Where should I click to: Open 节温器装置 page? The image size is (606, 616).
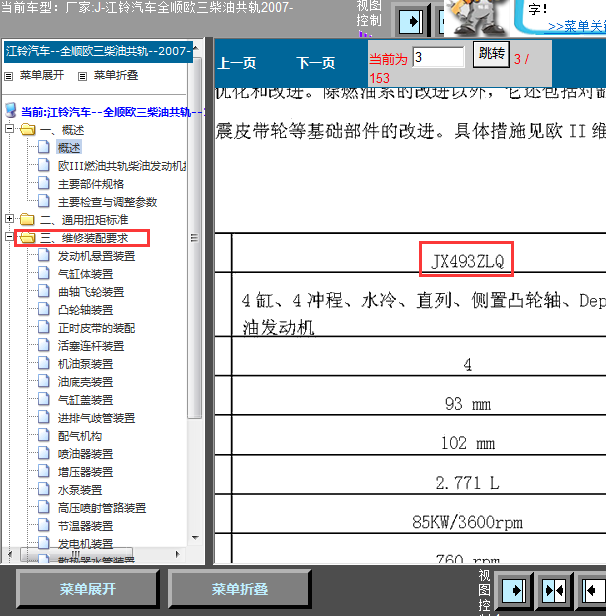[85, 526]
